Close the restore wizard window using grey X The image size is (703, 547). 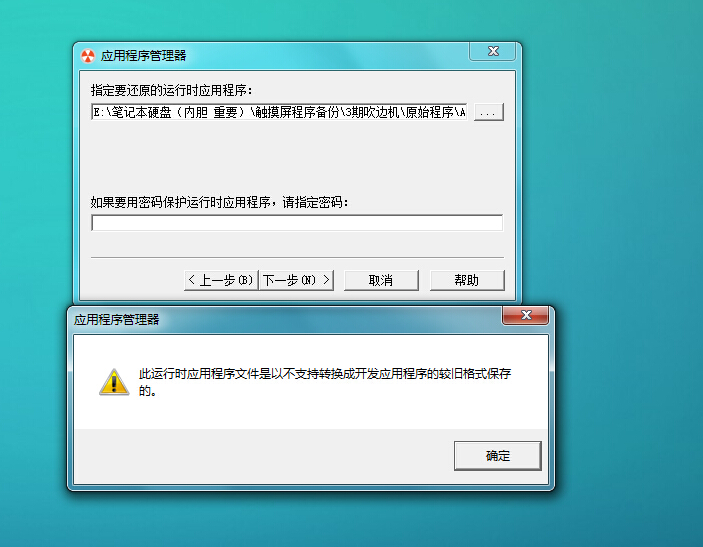coord(493,51)
